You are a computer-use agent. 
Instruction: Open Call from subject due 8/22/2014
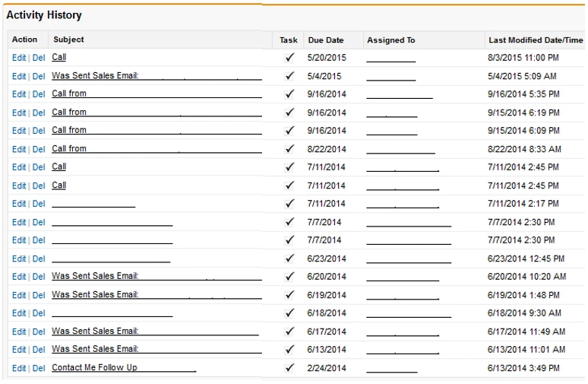(156, 148)
